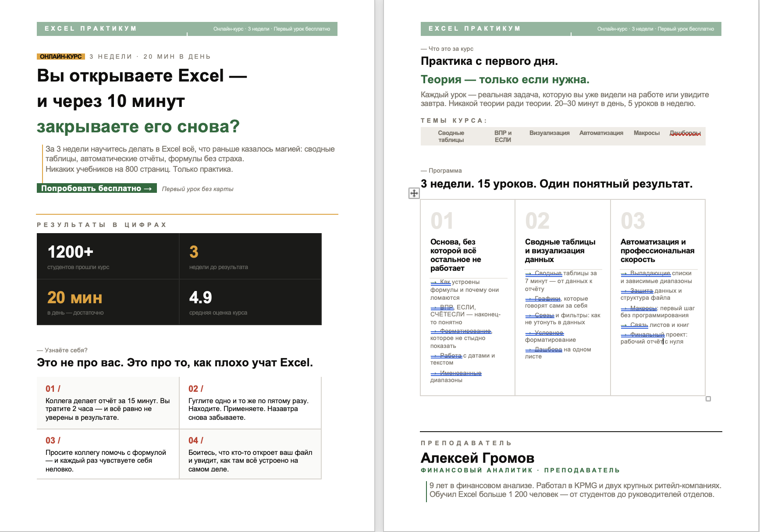Open the "ВПР, ЕСЛИ, СЧЁТЕСЛИ" link
This screenshot has height=532, width=760.
tap(445, 307)
